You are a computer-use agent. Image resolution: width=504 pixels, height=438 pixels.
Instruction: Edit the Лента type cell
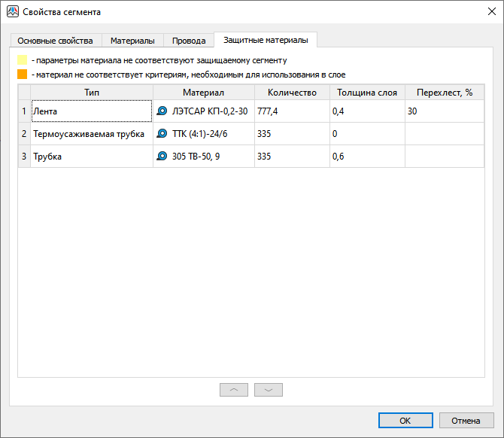91,111
